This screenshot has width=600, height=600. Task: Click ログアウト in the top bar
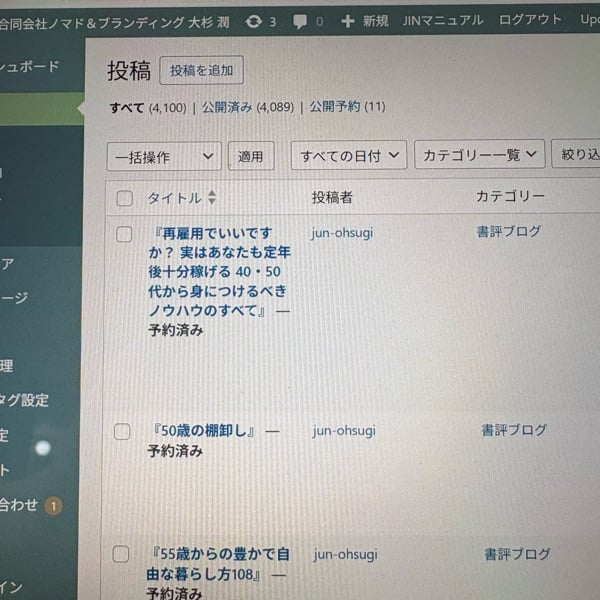tap(530, 20)
